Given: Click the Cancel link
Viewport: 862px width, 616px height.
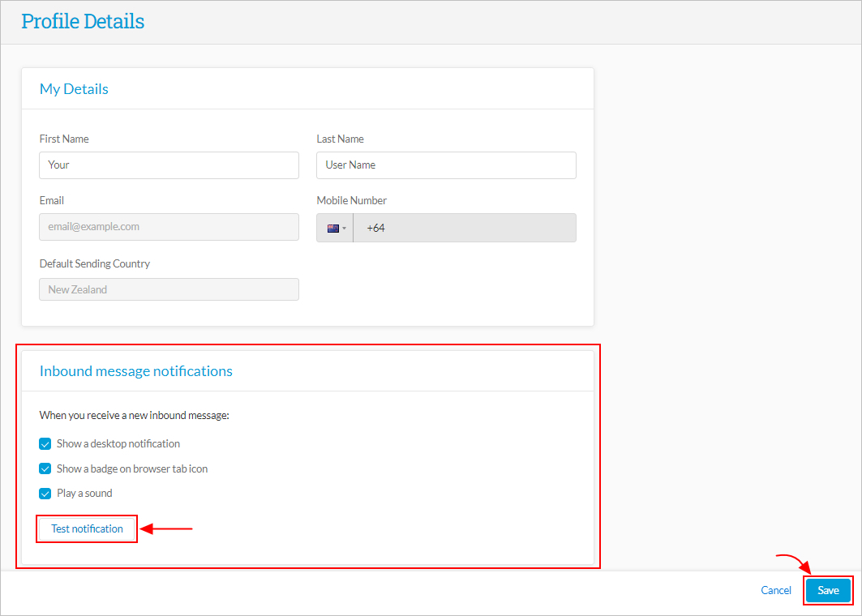Looking at the screenshot, I should pyautogui.click(x=775, y=590).
